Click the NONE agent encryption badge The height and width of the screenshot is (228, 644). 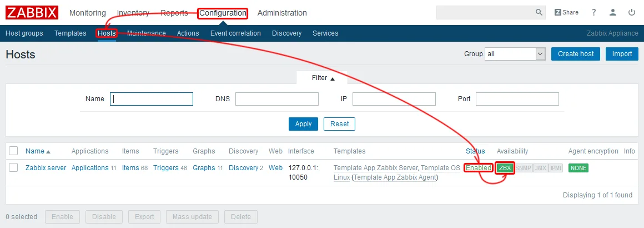tap(578, 168)
